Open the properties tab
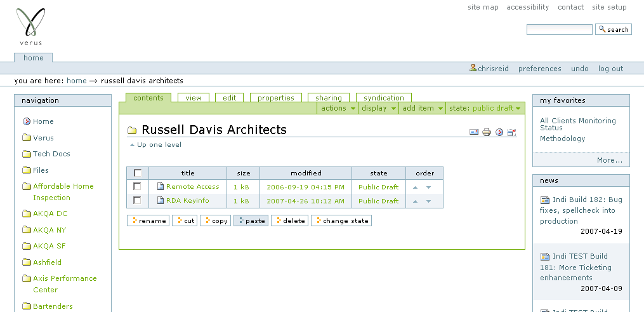 pyautogui.click(x=276, y=98)
